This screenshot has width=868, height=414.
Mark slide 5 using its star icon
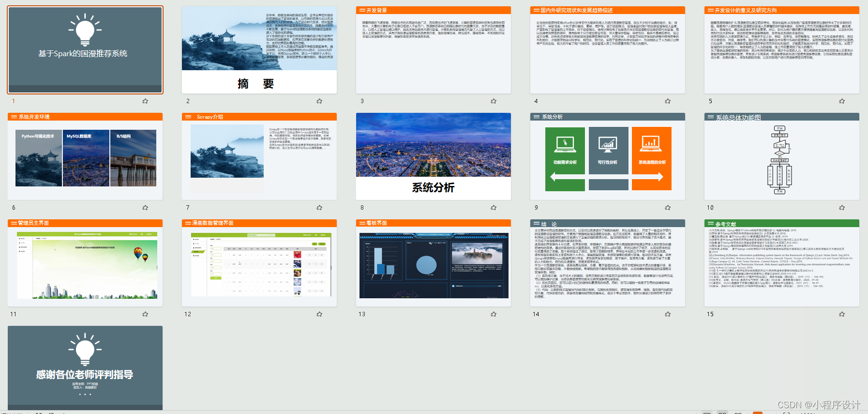[x=842, y=101]
